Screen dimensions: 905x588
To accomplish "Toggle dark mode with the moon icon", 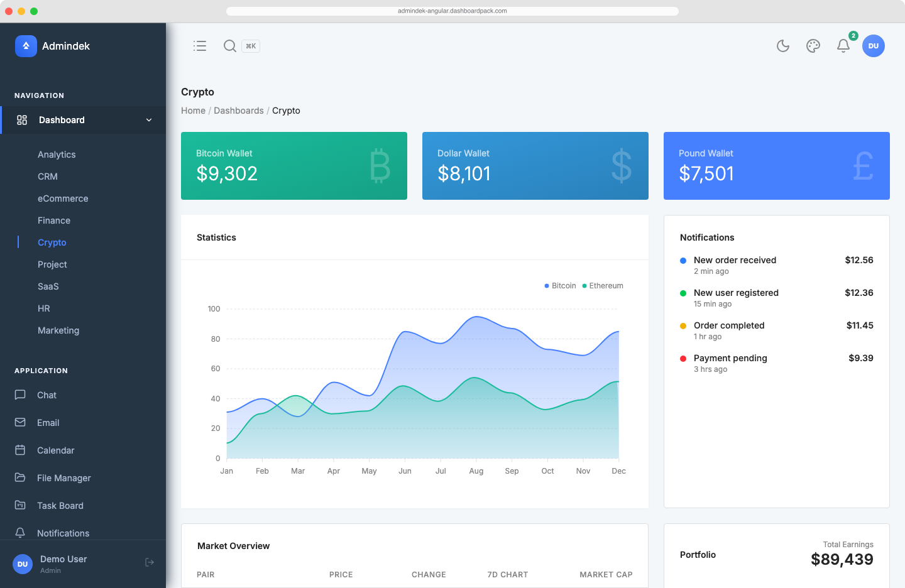I will pos(782,46).
